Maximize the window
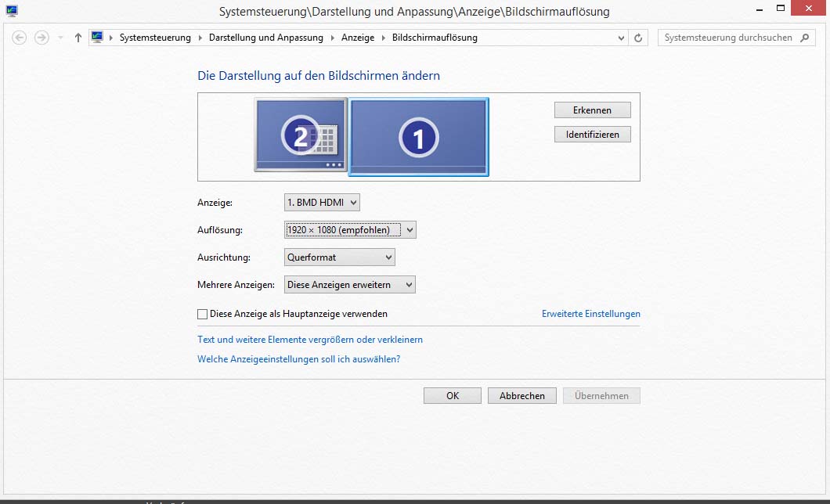The height and width of the screenshot is (504, 830). [x=780, y=9]
